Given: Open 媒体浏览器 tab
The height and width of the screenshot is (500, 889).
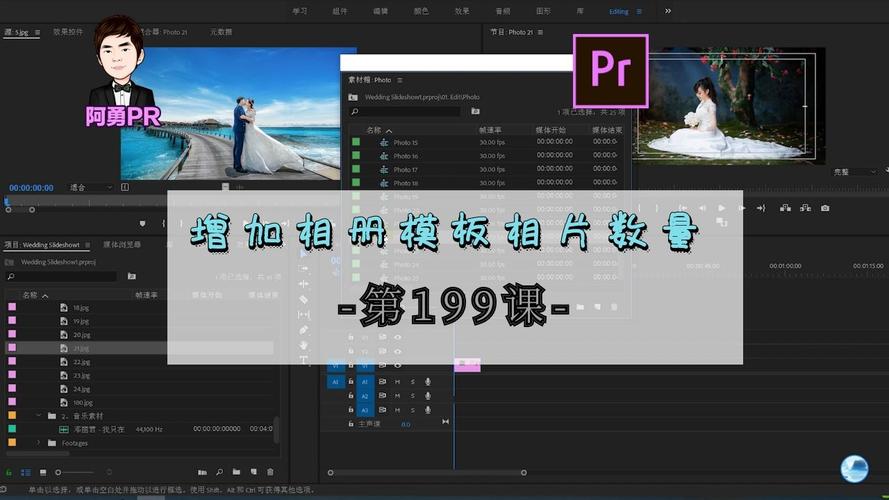Looking at the screenshot, I should click(122, 244).
